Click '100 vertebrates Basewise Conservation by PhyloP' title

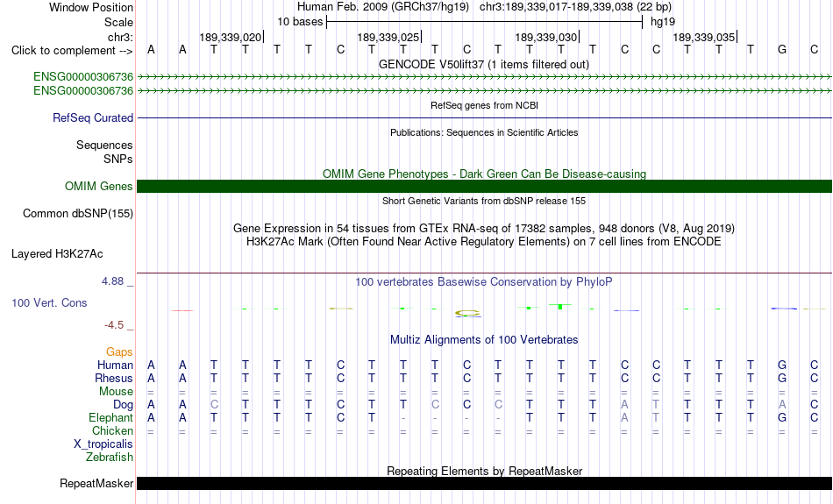coord(484,281)
